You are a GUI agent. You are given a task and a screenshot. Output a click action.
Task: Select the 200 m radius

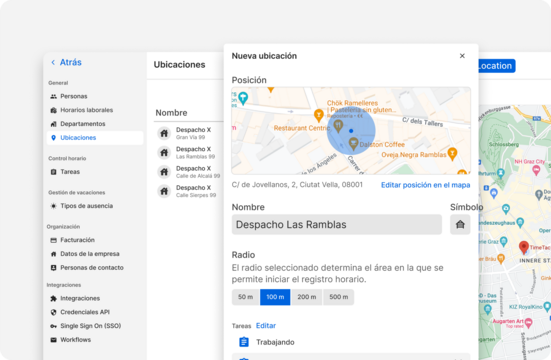pyautogui.click(x=307, y=297)
